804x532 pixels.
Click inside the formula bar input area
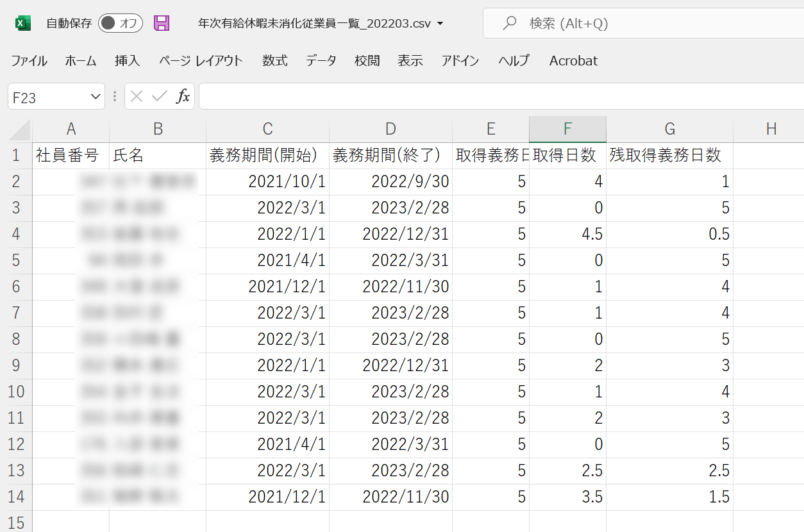[x=500, y=97]
